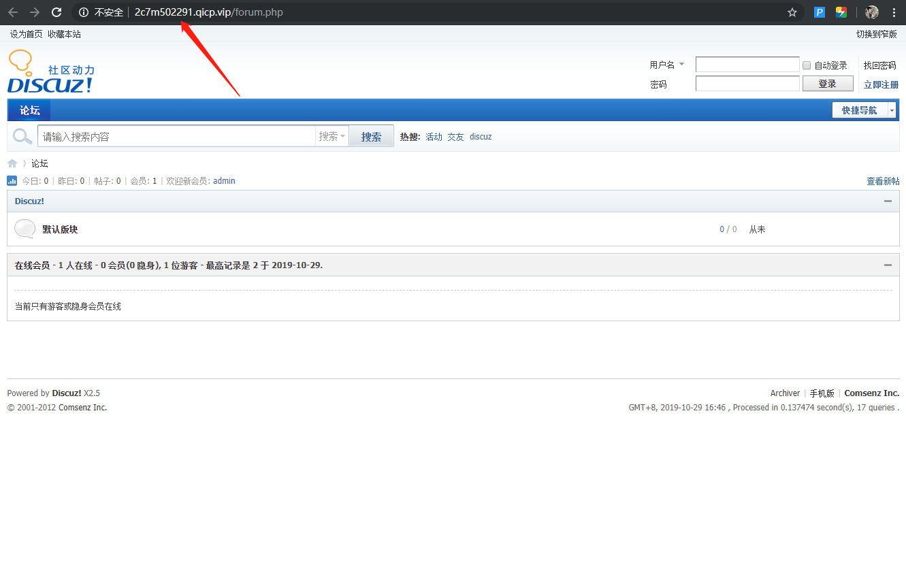Click the Discuz! logo
Image resolution: width=906 pixels, height=588 pixels.
tap(51, 71)
